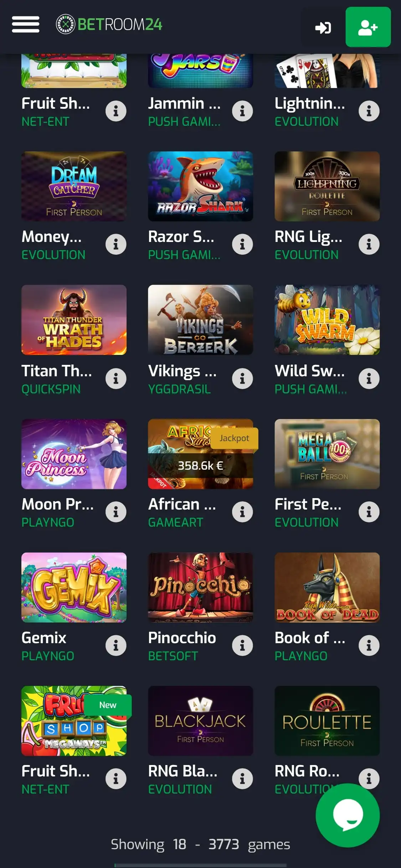Show info for Moon Princess game

click(x=116, y=512)
